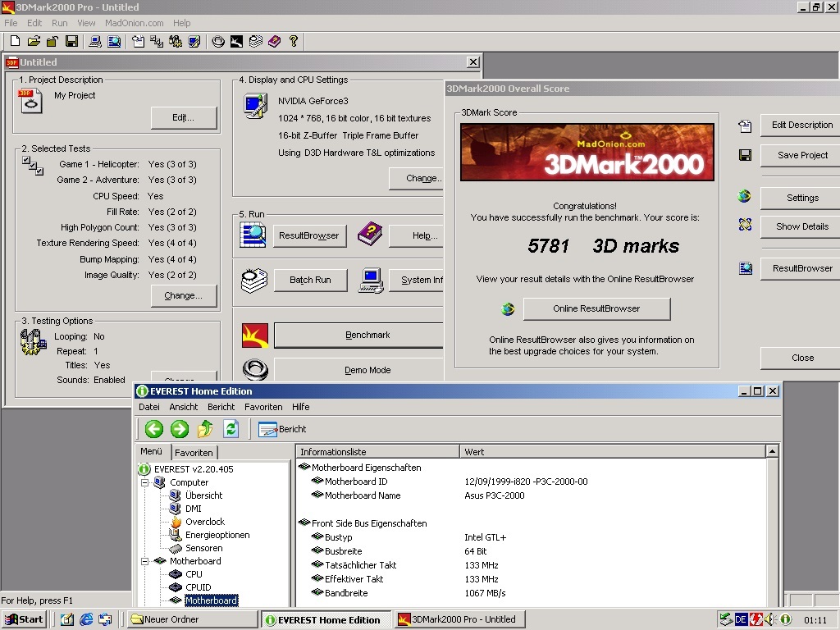Viewport: 840px width, 630px height.
Task: Open the Datei menu in EVEREST
Action: coord(149,407)
